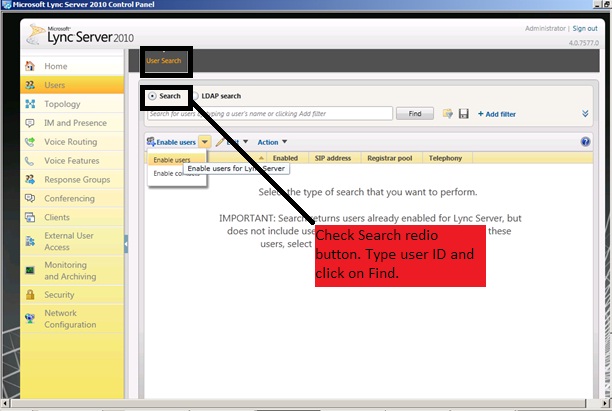Viewport: 612px width, 411px height.
Task: Open the Clients icon
Action: (x=30, y=217)
